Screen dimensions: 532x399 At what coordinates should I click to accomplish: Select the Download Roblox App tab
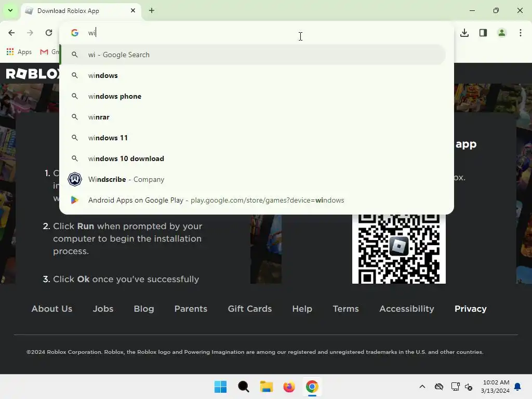point(82,11)
